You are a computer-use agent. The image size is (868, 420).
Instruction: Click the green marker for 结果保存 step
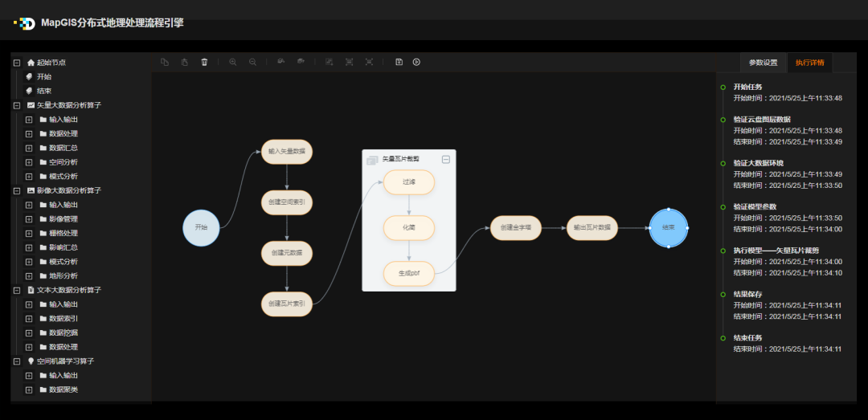(x=723, y=295)
